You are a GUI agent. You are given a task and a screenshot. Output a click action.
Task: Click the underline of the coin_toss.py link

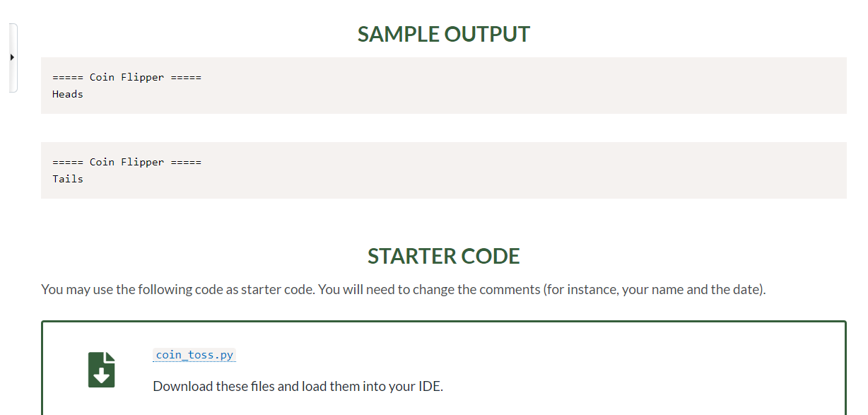(x=194, y=361)
